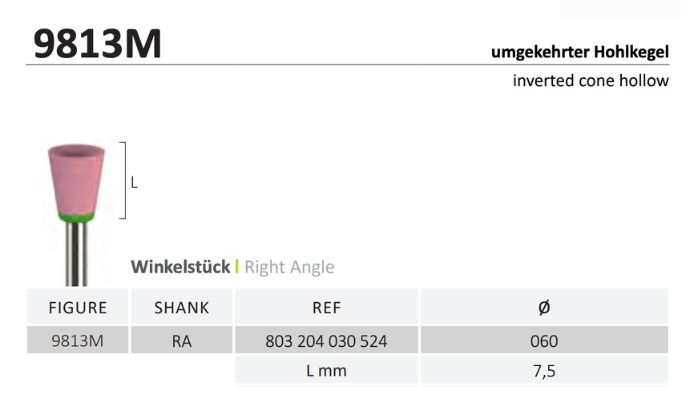Image resolution: width=690 pixels, height=406 pixels.
Task: Click the FIGURE column header
Action: 77,308
